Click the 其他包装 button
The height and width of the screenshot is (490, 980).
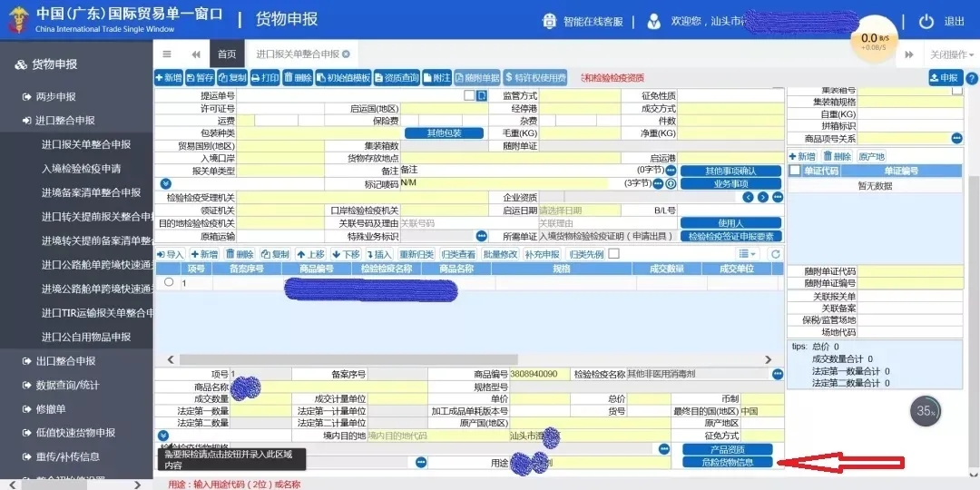[x=445, y=133]
